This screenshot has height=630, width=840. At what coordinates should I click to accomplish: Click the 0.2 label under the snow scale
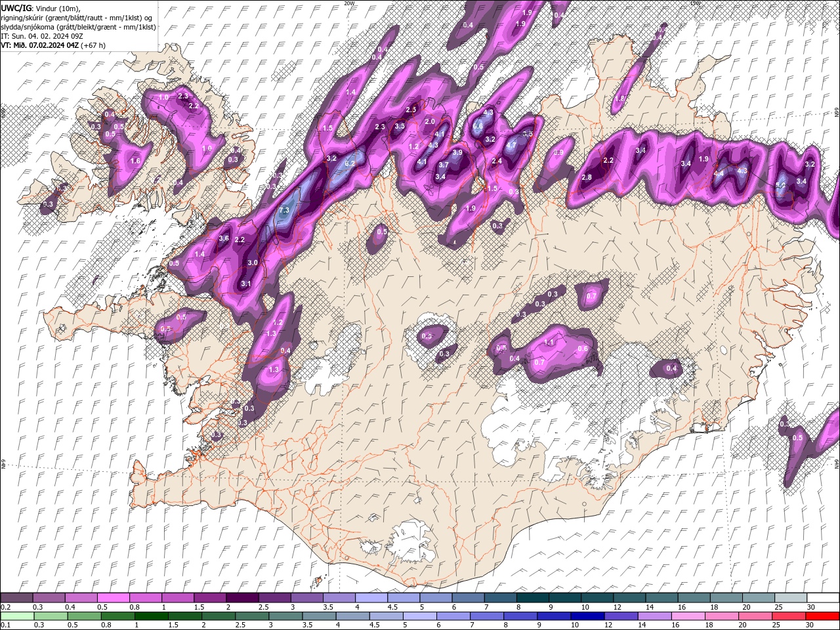[x=5, y=607]
